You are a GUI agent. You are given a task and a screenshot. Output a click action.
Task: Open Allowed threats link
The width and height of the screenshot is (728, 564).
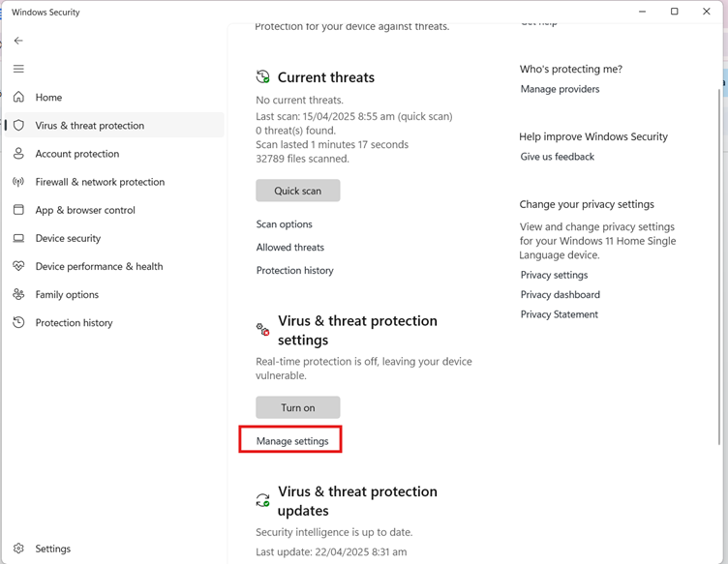click(290, 248)
